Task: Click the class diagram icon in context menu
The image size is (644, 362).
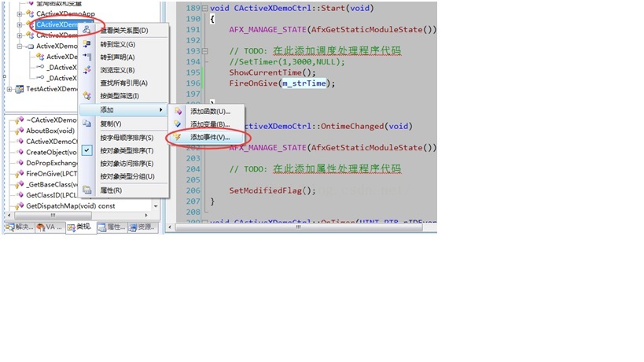Action: [86, 30]
